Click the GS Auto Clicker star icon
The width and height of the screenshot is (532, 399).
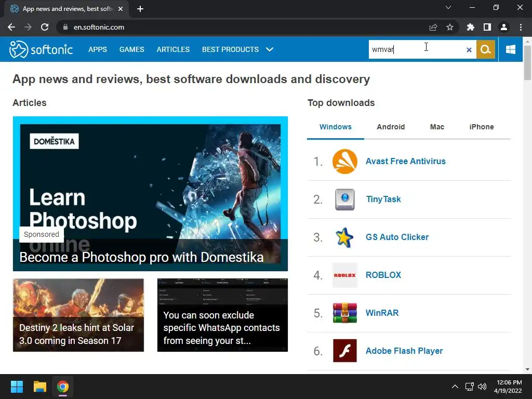coord(344,237)
